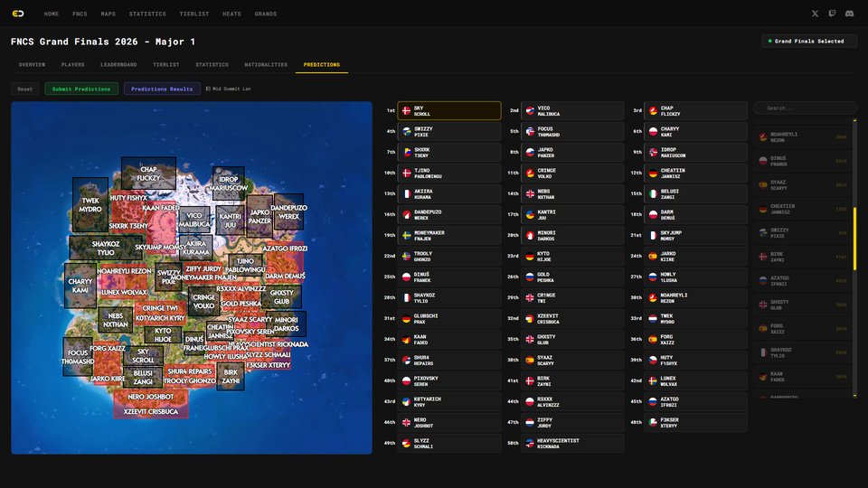This screenshot has height=488, width=868.
Task: Click the player list scrollbar thumb
Action: [x=854, y=239]
